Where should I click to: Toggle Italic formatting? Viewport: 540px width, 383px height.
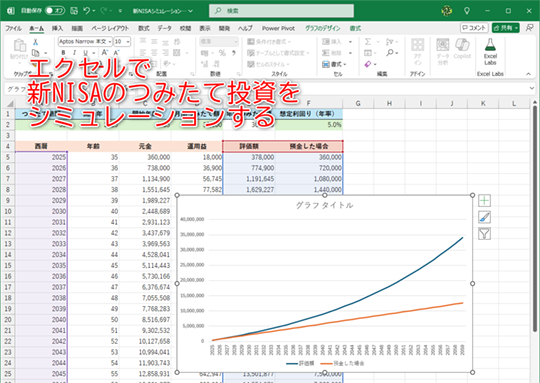pyautogui.click(x=74, y=53)
